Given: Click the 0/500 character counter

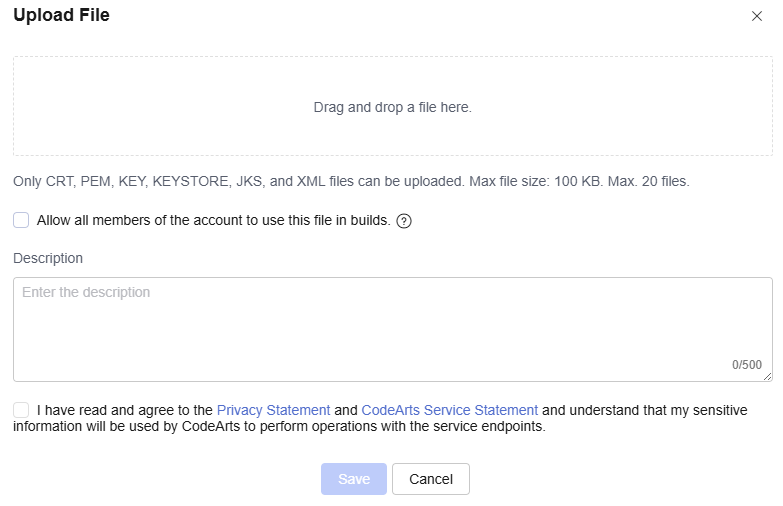Looking at the screenshot, I should [746, 365].
